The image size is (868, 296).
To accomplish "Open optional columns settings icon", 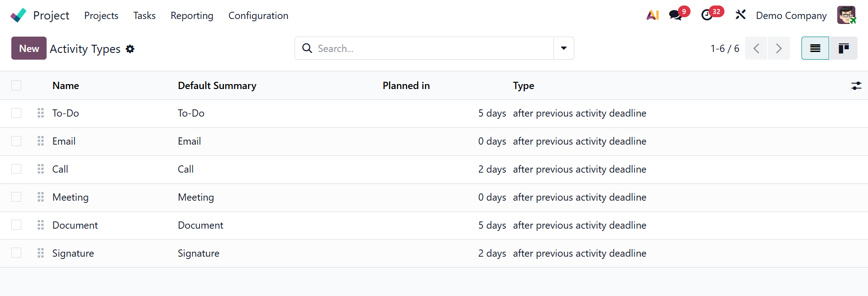I will point(856,86).
